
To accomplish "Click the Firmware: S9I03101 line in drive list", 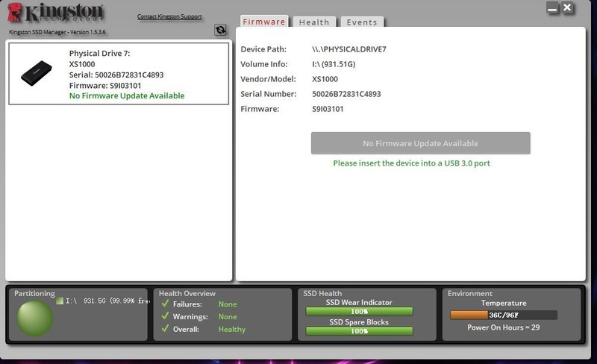I will [105, 85].
